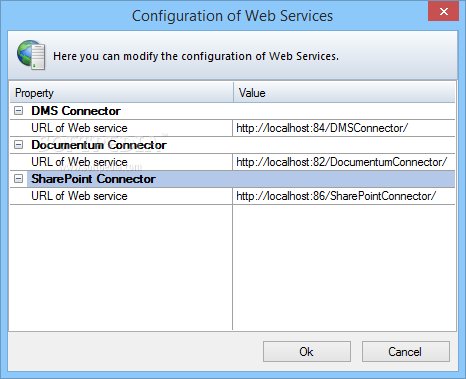Close the Configuration of Web Services dialog
The image size is (466, 379).
point(443,12)
